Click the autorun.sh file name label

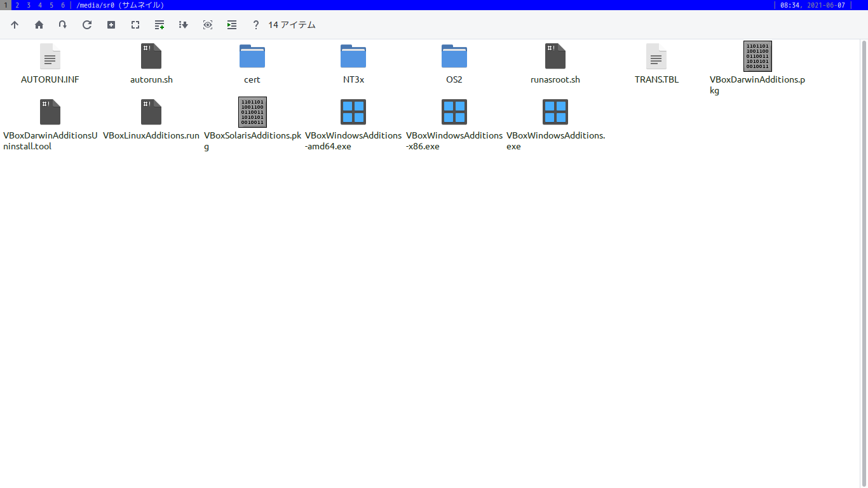(x=151, y=80)
